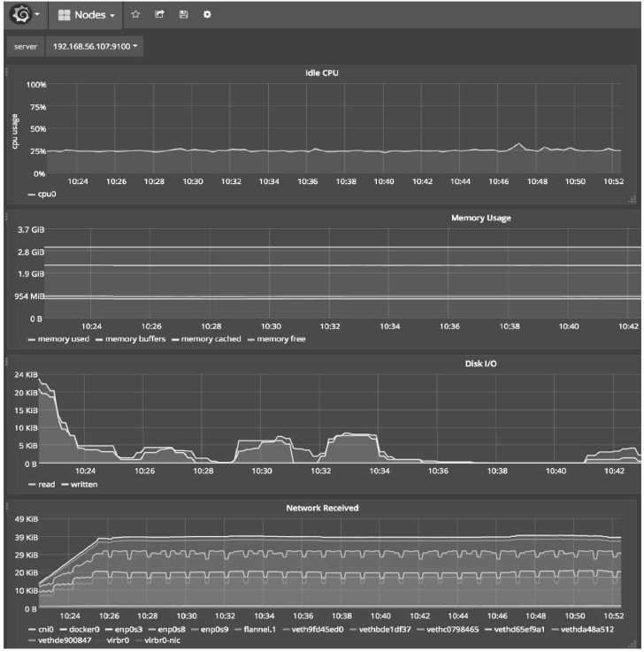
Task: Toggle the vethde900847 legend series
Action: [60, 640]
